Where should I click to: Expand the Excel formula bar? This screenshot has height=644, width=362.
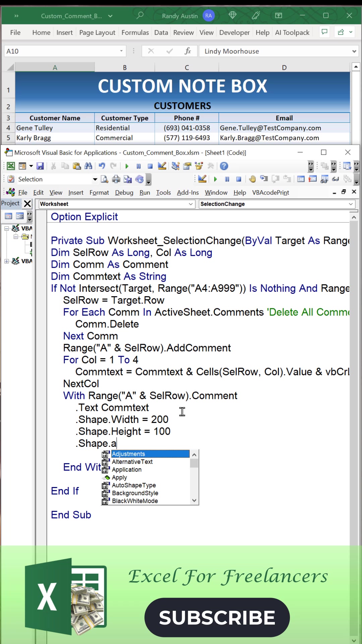[354, 51]
